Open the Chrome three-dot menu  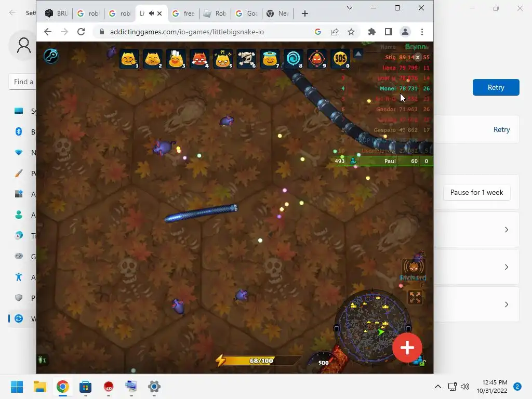pyautogui.click(x=422, y=32)
